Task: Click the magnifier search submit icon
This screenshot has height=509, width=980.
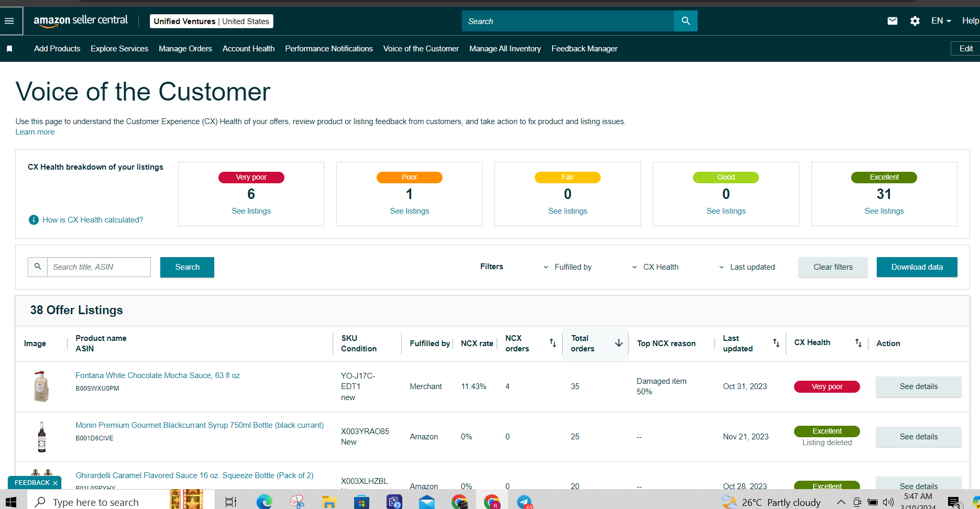Action: click(x=686, y=21)
